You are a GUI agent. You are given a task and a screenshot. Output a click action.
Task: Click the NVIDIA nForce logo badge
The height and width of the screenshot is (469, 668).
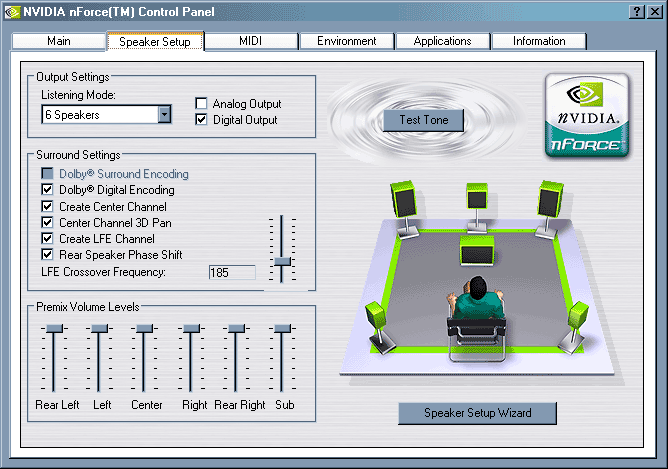pyautogui.click(x=587, y=115)
